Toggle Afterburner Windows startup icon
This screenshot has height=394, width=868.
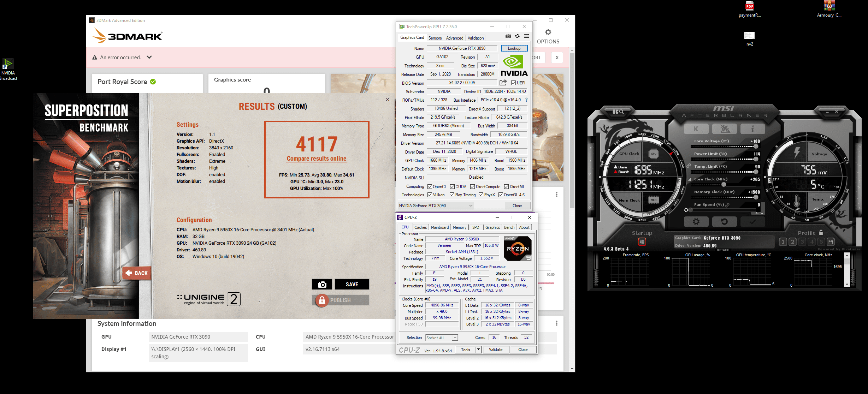click(642, 242)
